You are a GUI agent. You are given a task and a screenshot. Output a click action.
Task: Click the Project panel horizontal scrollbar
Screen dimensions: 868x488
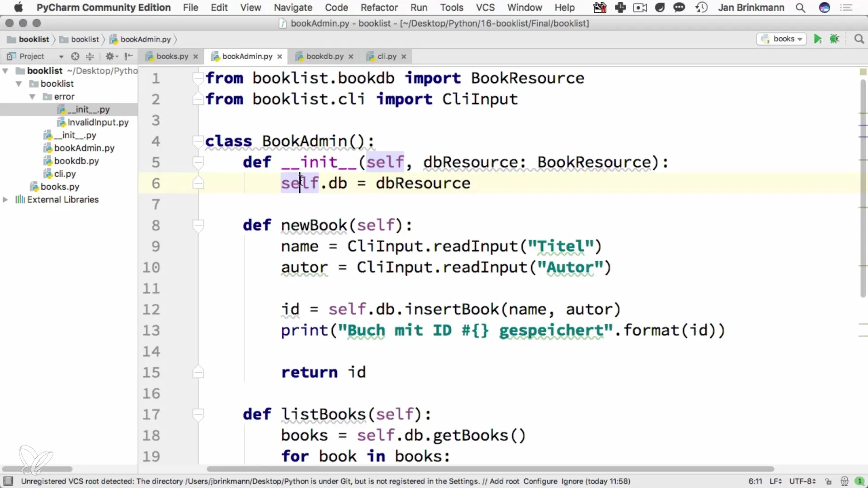pyautogui.click(x=37, y=469)
